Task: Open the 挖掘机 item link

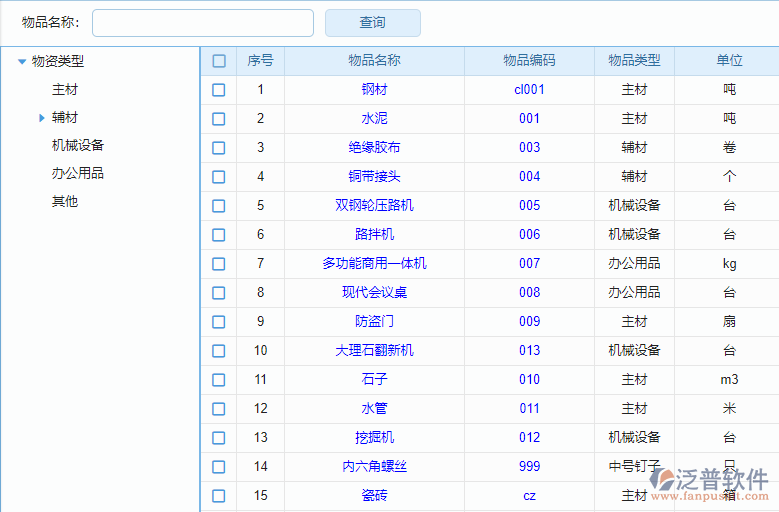Action: point(375,437)
